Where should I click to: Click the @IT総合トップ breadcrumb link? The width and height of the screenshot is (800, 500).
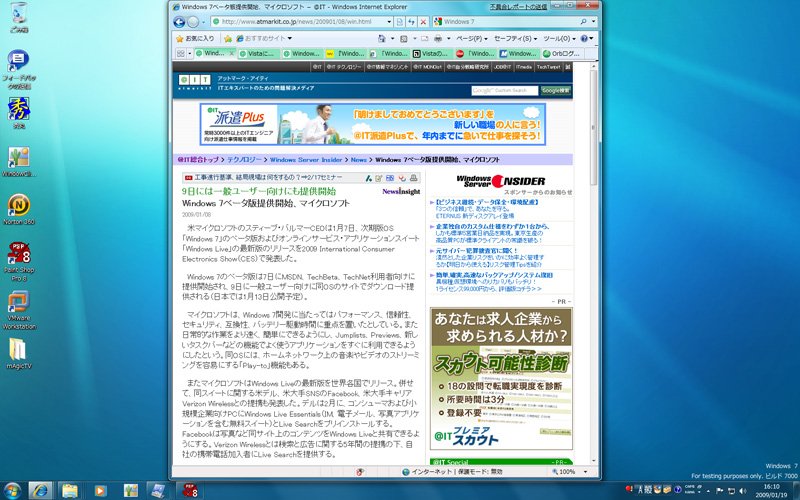(x=198, y=160)
